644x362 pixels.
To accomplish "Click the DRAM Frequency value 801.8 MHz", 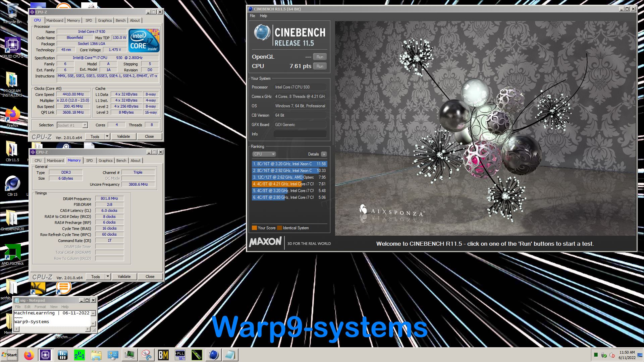I will click(x=109, y=198).
